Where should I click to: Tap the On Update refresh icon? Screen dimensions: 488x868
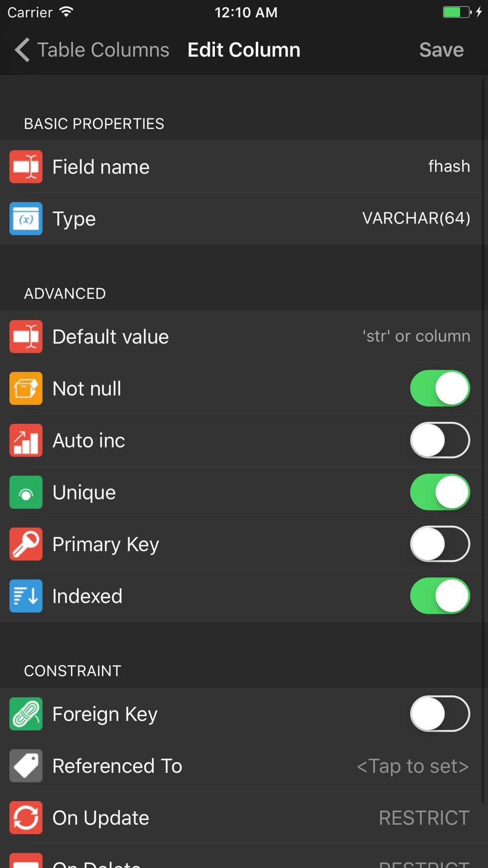click(x=26, y=818)
